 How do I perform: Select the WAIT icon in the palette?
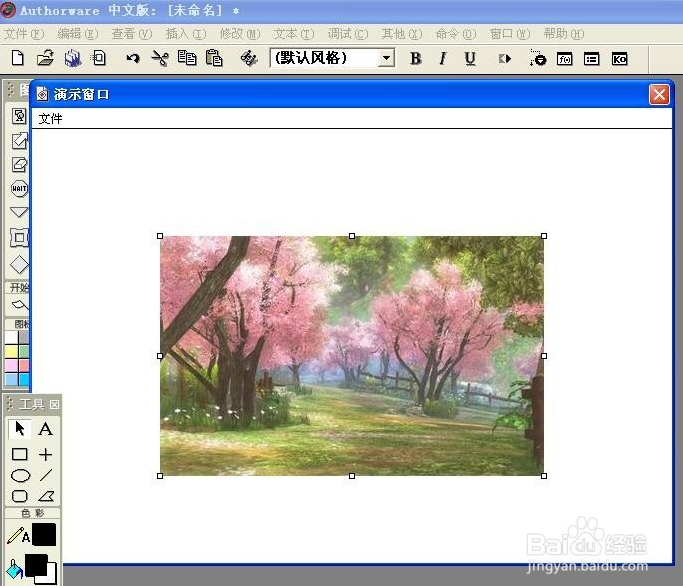19,188
